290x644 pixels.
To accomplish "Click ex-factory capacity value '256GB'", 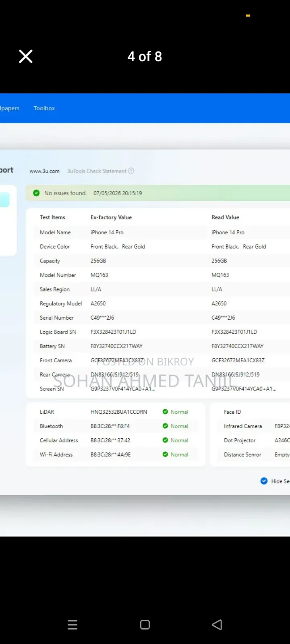I will 98,261.
